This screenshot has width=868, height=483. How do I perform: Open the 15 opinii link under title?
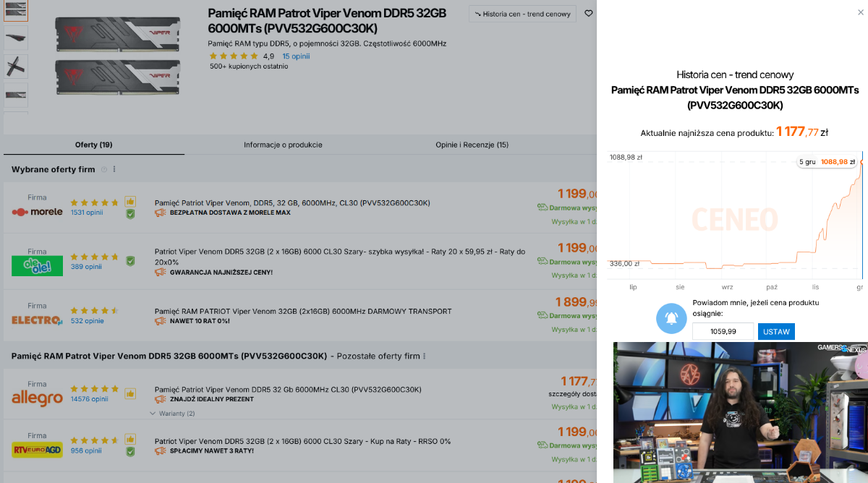coord(296,56)
